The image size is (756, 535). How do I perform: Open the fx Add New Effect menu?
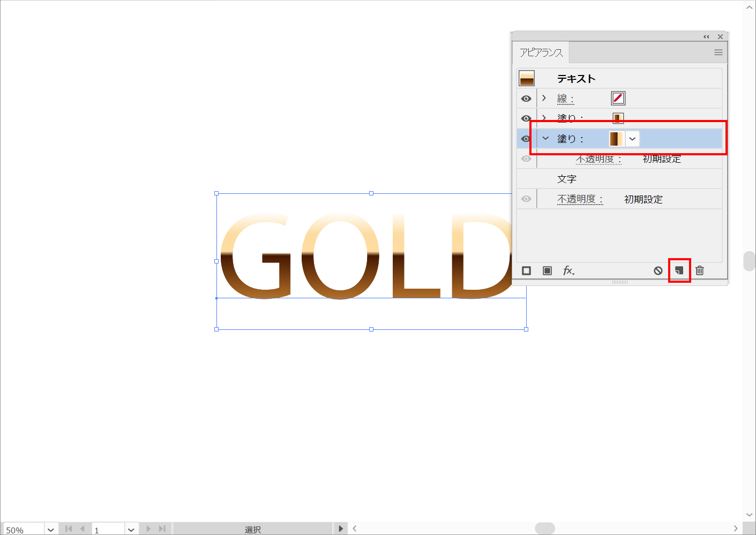click(568, 271)
